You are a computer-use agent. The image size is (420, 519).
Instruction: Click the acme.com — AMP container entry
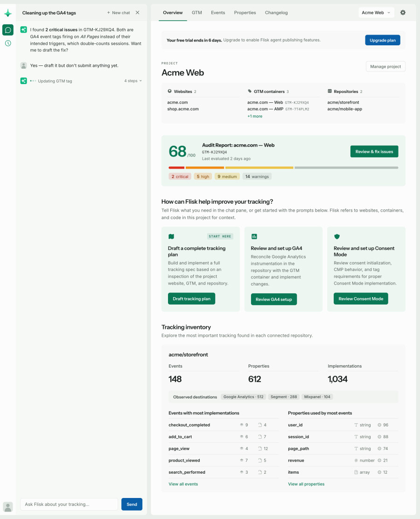pos(278,109)
